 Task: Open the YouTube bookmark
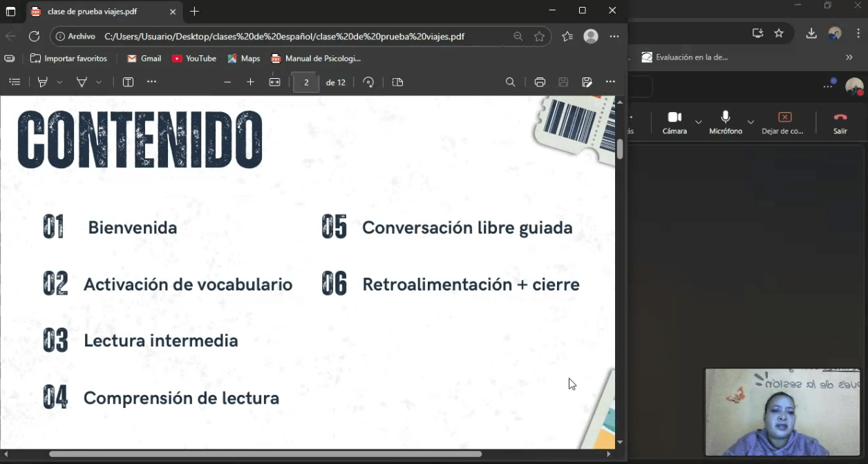coord(194,59)
